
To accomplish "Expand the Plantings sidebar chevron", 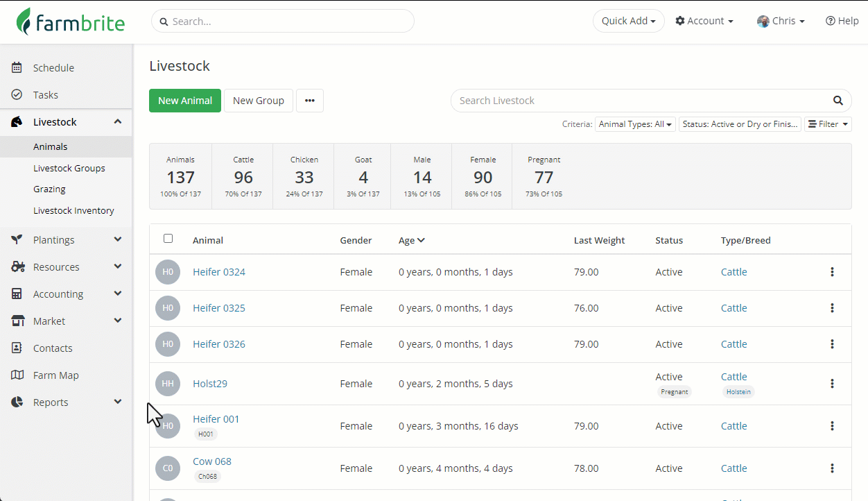I will click(118, 240).
